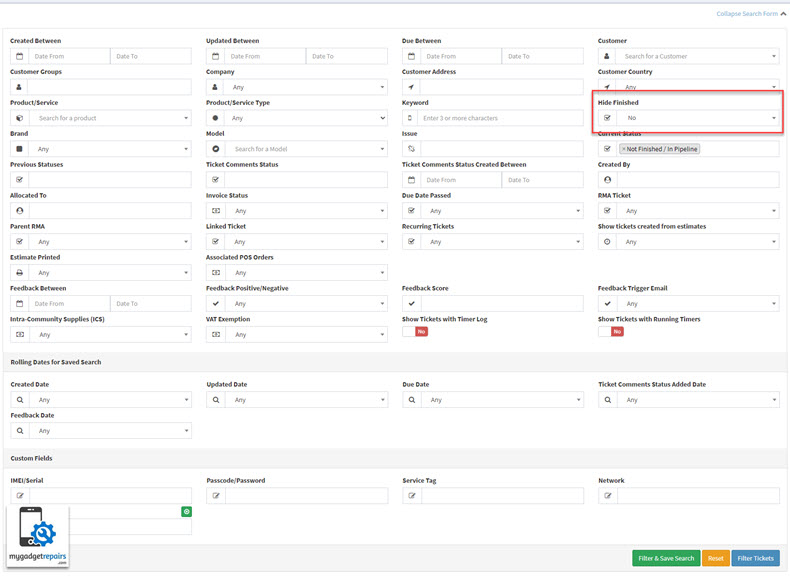Screen dimensions: 790x576
Task: Open the Brand dropdown
Action: [110, 149]
